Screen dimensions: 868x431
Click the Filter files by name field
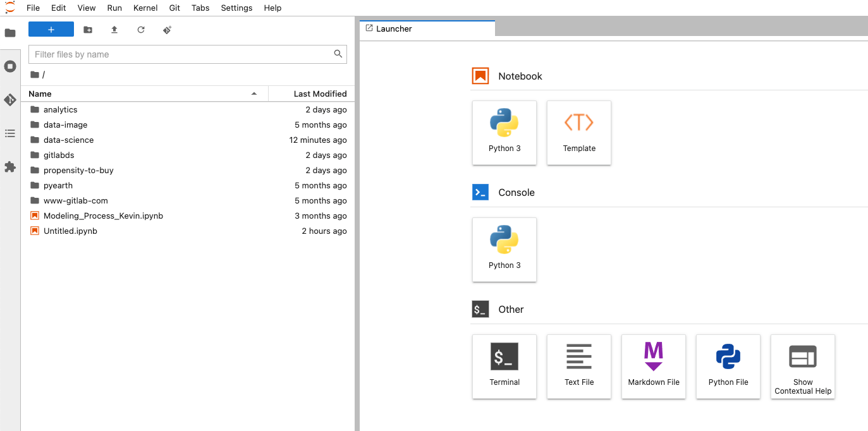(181, 54)
